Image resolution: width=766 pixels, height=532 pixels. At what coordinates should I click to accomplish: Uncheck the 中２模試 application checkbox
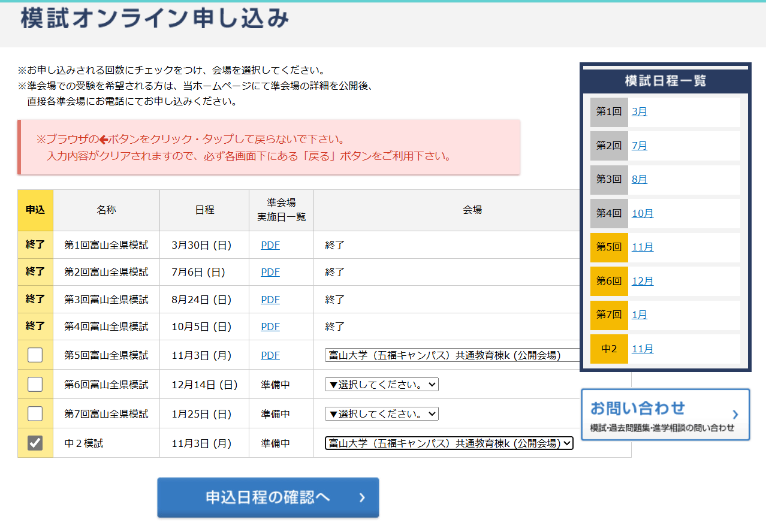point(35,443)
